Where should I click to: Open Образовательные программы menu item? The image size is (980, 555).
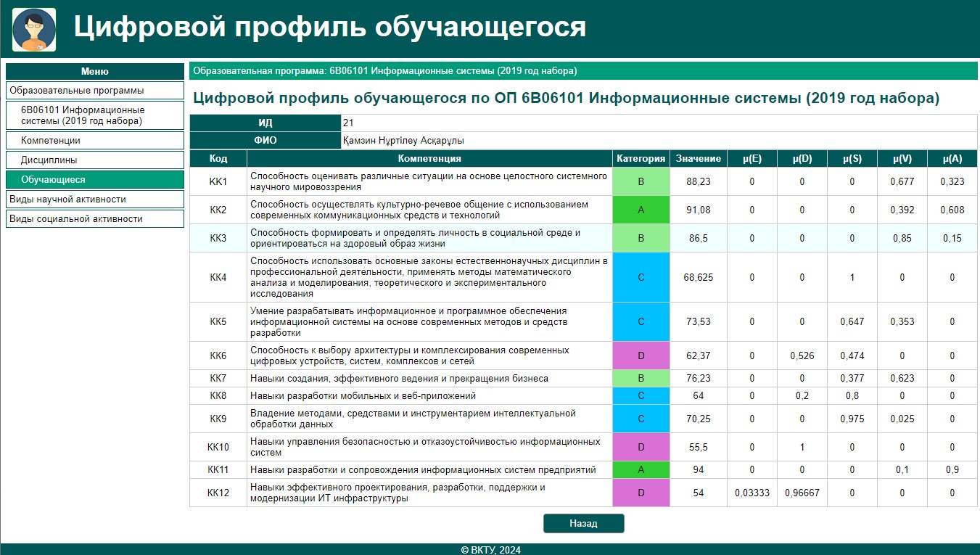tap(95, 91)
